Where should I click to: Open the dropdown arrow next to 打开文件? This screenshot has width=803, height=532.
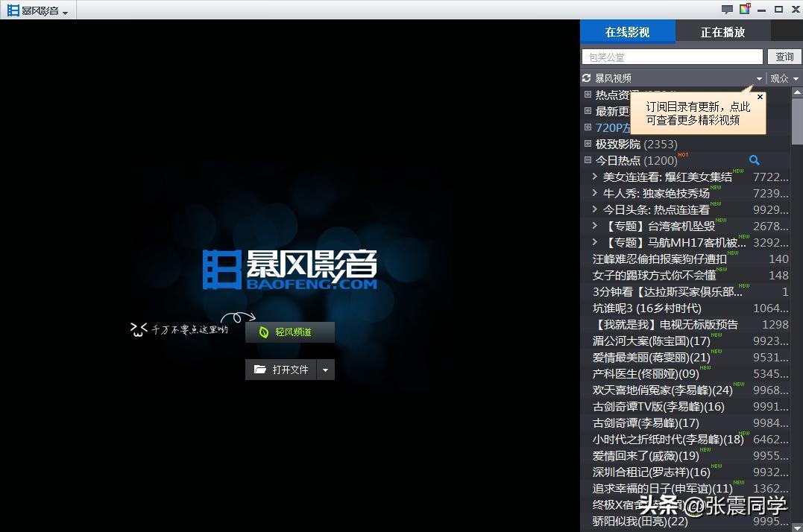324,369
